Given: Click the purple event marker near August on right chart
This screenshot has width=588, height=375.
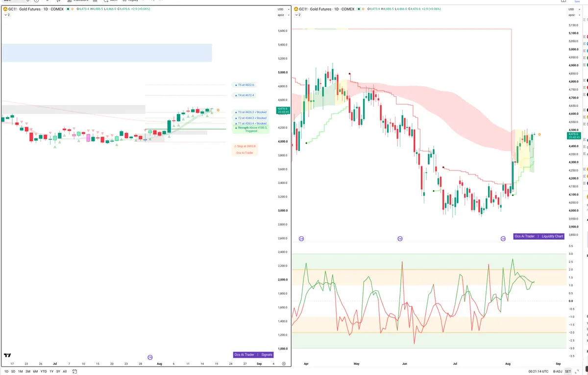Looking at the screenshot, I should (503, 239).
